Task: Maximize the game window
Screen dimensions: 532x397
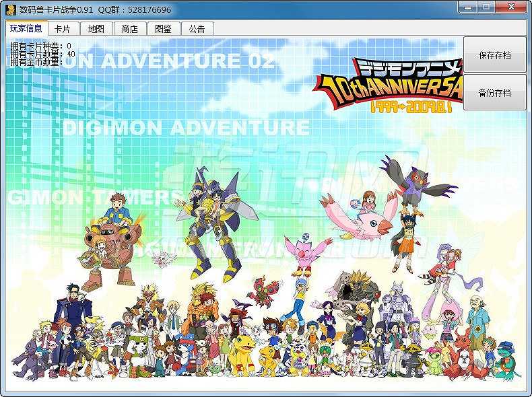Action: click(x=486, y=7)
